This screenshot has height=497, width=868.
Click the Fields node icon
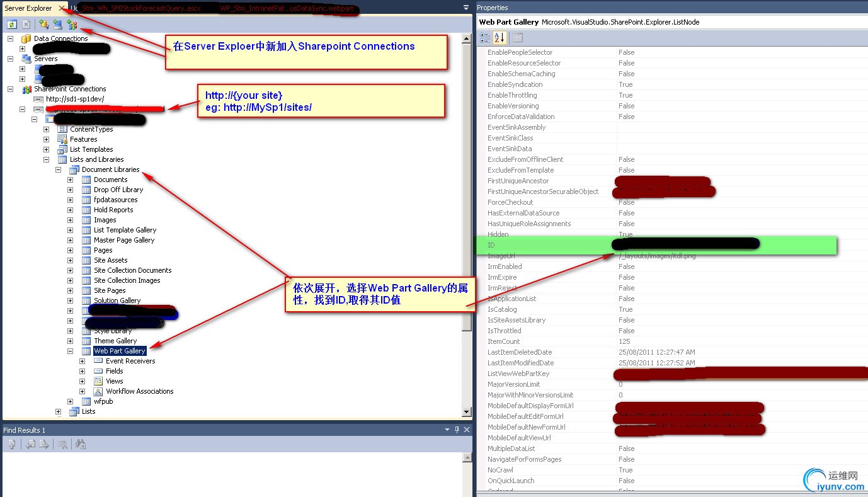tap(98, 371)
